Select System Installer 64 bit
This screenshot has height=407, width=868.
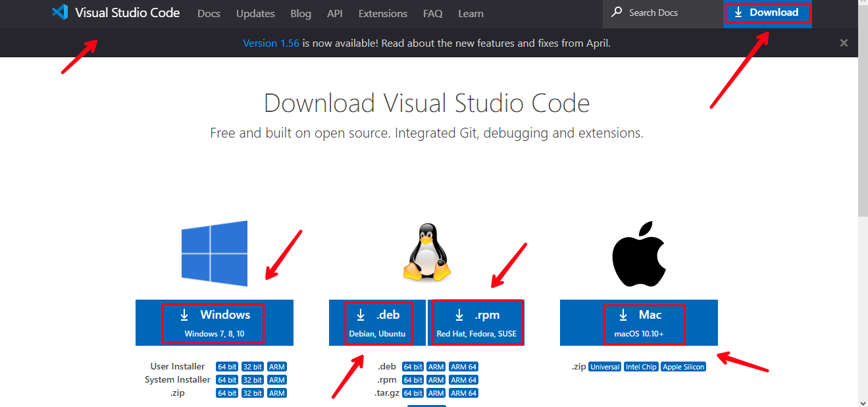click(x=227, y=380)
